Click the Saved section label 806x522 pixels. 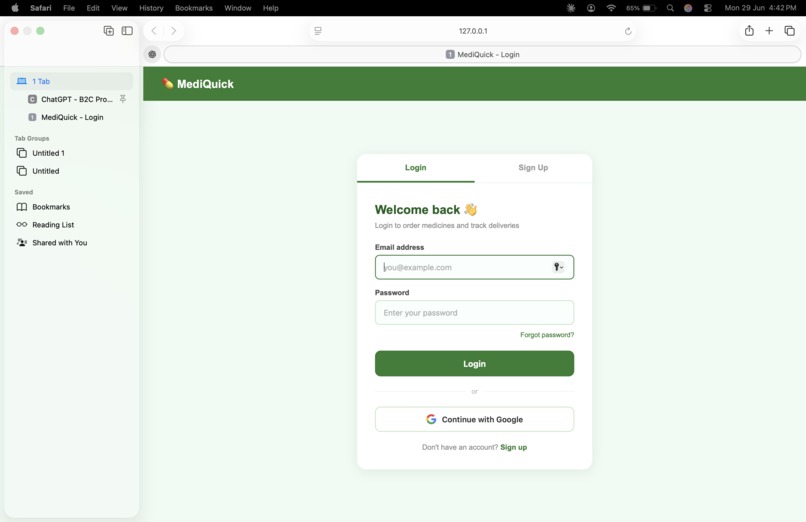tap(24, 192)
